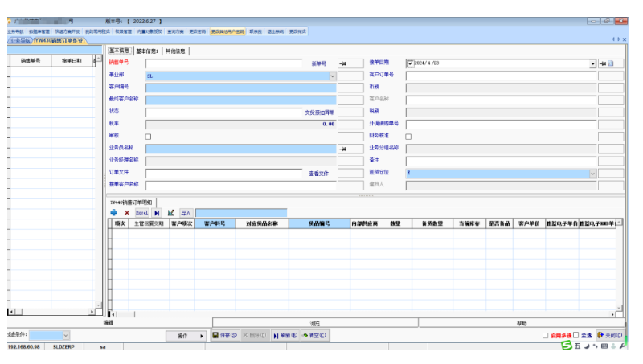This screenshot has width=643, height=364.
Task: Switch to the 基本信息 tab
Action: [x=119, y=51]
